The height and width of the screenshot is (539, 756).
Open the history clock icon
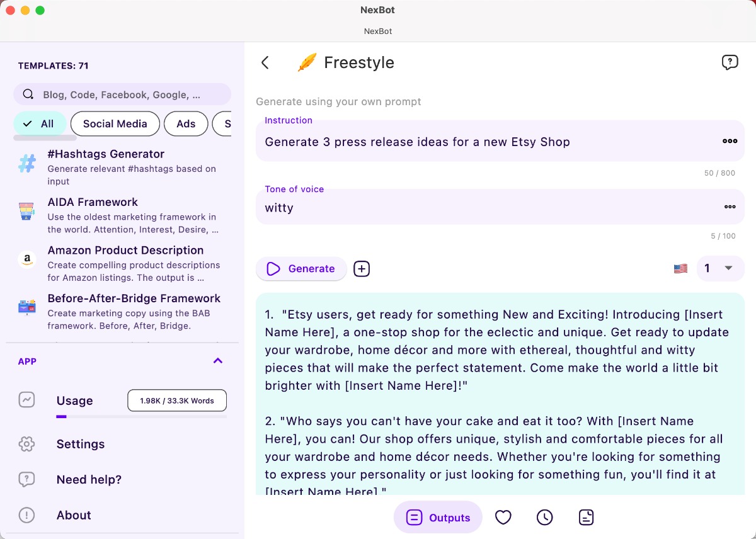pyautogui.click(x=544, y=518)
